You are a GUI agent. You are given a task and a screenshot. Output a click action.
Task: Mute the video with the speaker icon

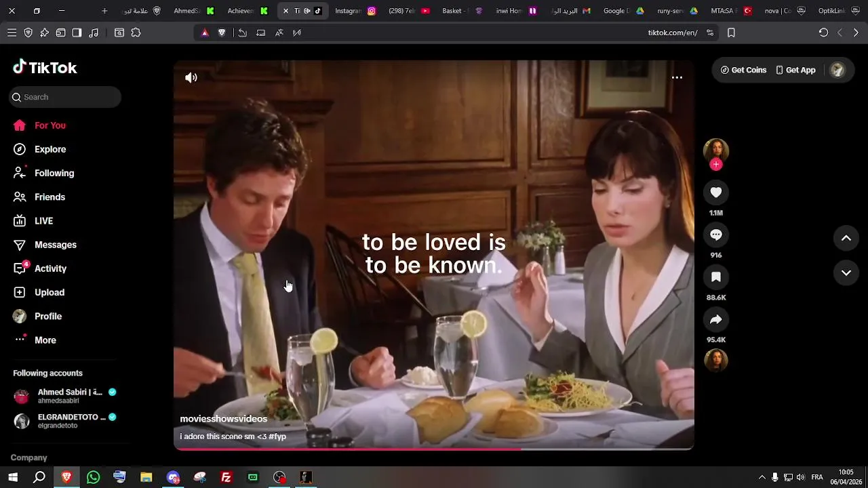[x=191, y=78]
